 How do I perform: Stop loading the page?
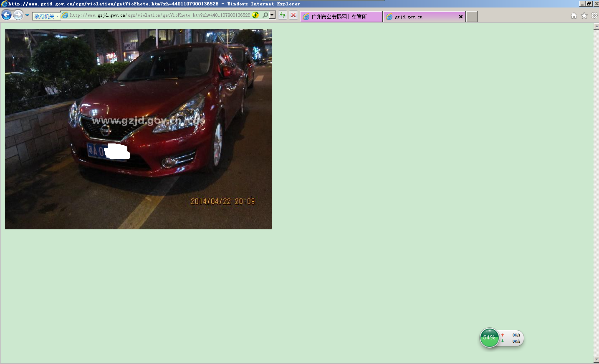click(x=293, y=15)
